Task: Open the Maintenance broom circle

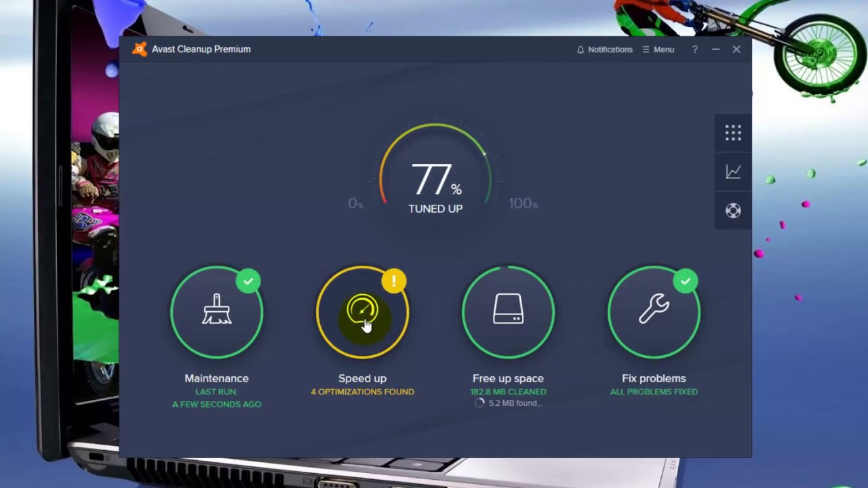Action: coord(217,312)
